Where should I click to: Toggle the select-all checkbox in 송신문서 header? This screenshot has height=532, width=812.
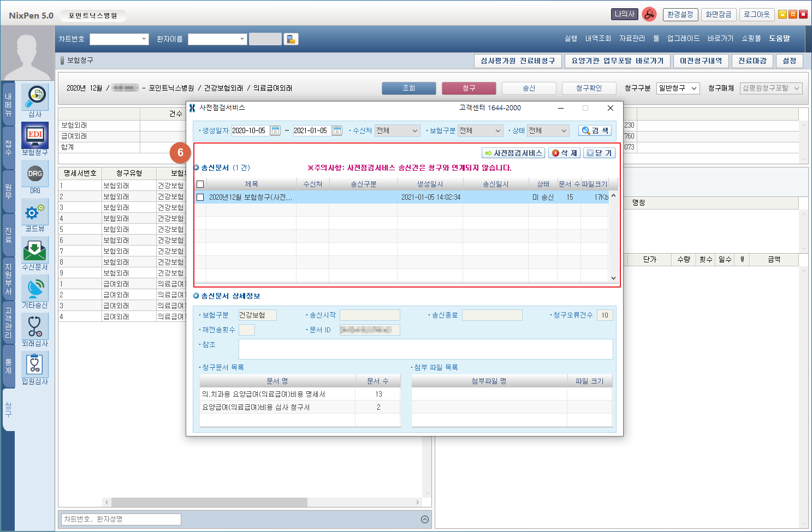200,184
